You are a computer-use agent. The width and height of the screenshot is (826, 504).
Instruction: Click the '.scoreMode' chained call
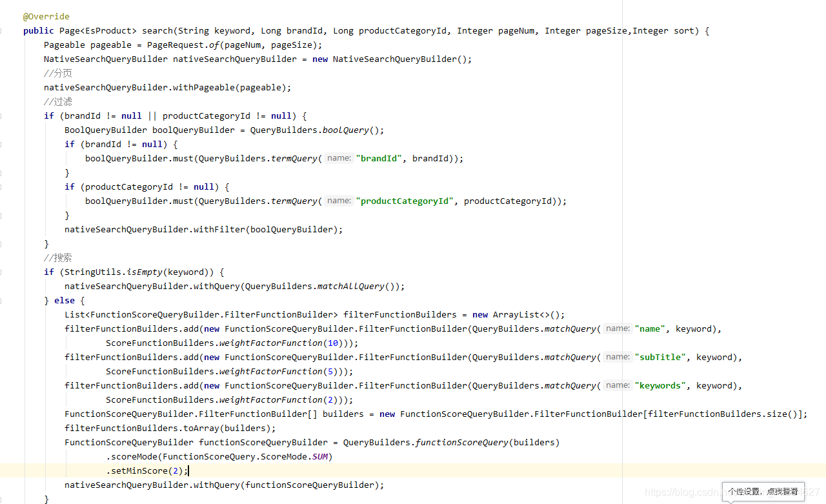132,456
